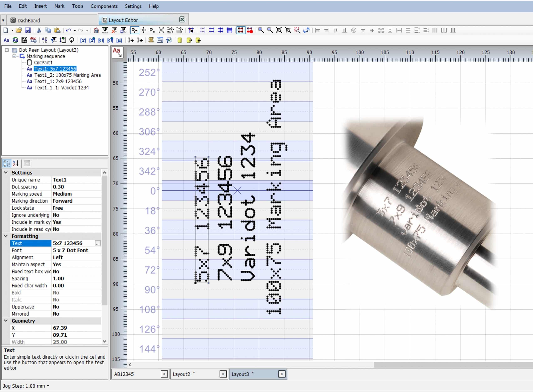Screen dimensions: 533x392
Task: Sort the properties alphabetically with the AZ icon
Action: tap(15, 163)
